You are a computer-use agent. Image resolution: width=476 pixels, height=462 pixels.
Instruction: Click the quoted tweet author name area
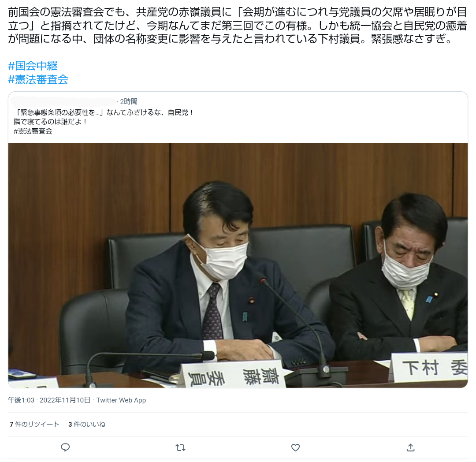point(64,101)
